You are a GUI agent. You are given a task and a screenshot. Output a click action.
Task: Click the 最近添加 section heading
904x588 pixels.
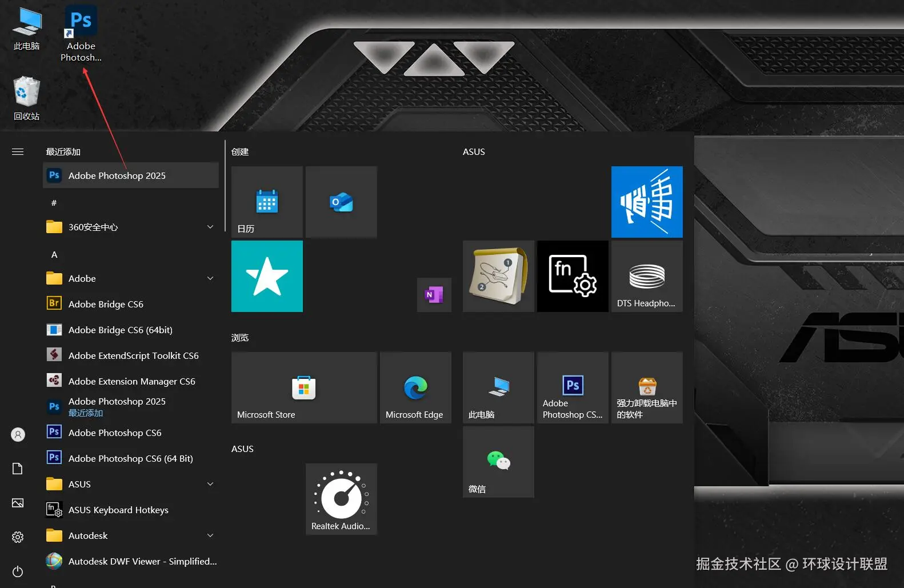63,151
